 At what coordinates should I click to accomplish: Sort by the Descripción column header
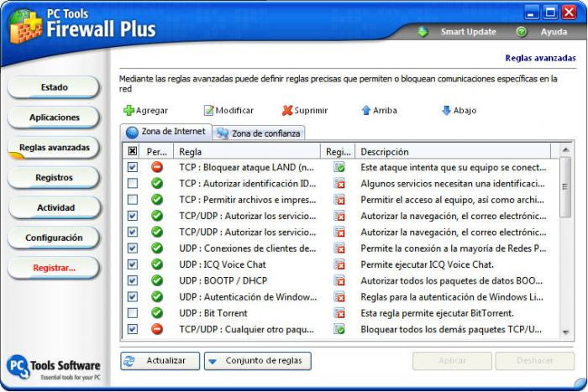pos(453,151)
